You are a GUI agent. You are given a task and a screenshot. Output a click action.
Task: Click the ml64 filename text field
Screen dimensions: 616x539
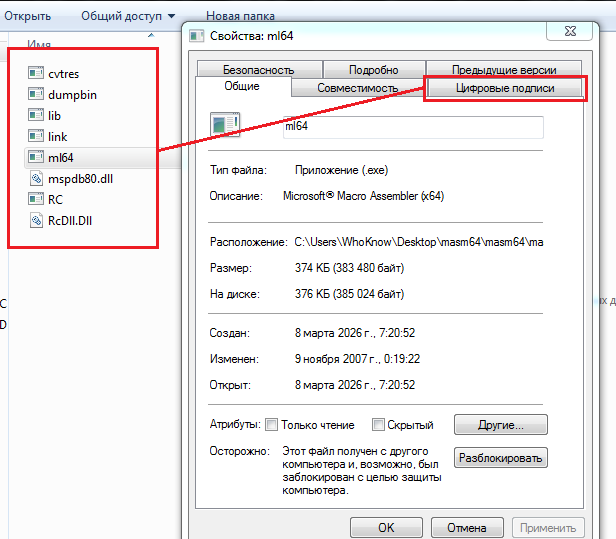coord(411,126)
